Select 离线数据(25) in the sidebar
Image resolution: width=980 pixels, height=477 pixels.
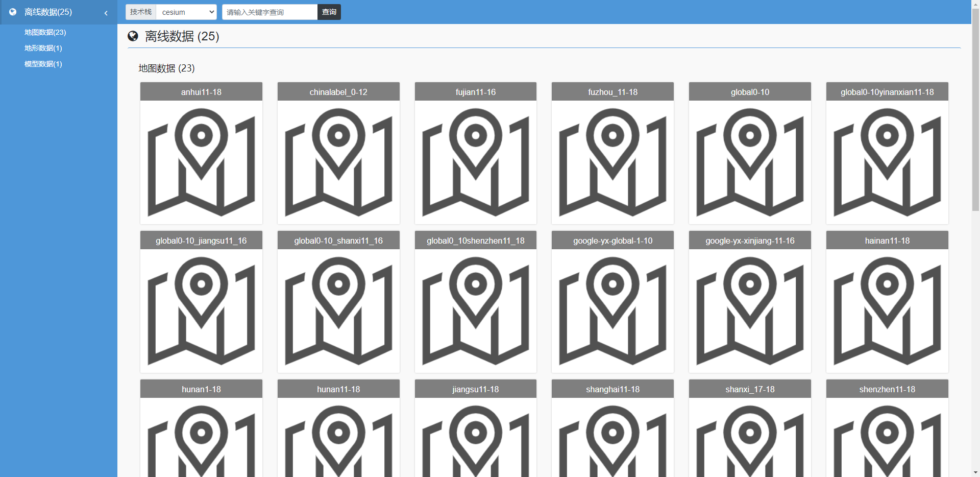tap(48, 12)
